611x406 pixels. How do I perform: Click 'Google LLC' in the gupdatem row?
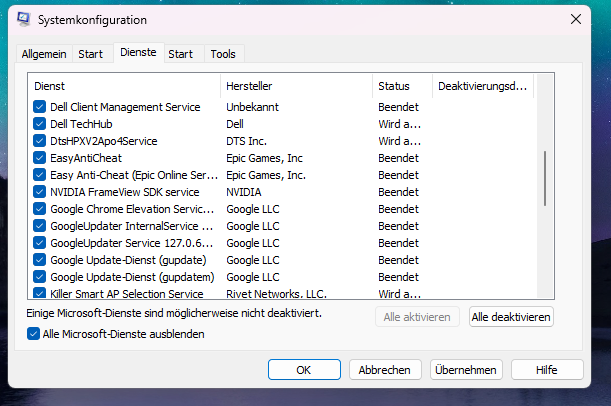[253, 277]
